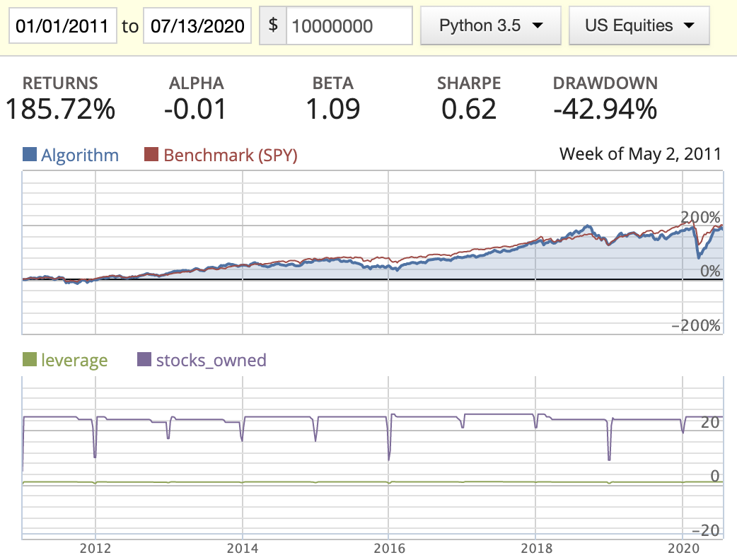Click the end date field 07/13/2020
The width and height of the screenshot is (737, 560).
197,26
